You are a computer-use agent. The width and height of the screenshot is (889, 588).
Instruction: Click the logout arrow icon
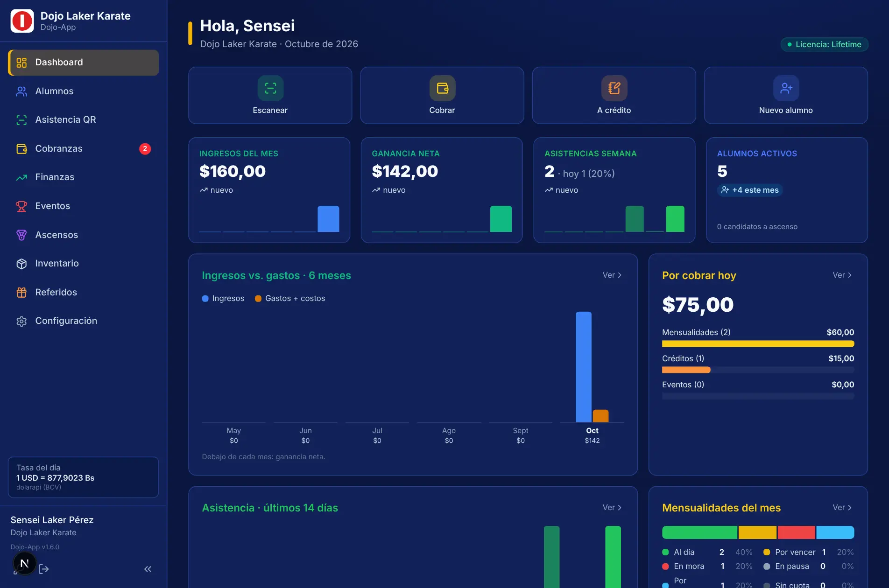pyautogui.click(x=44, y=569)
